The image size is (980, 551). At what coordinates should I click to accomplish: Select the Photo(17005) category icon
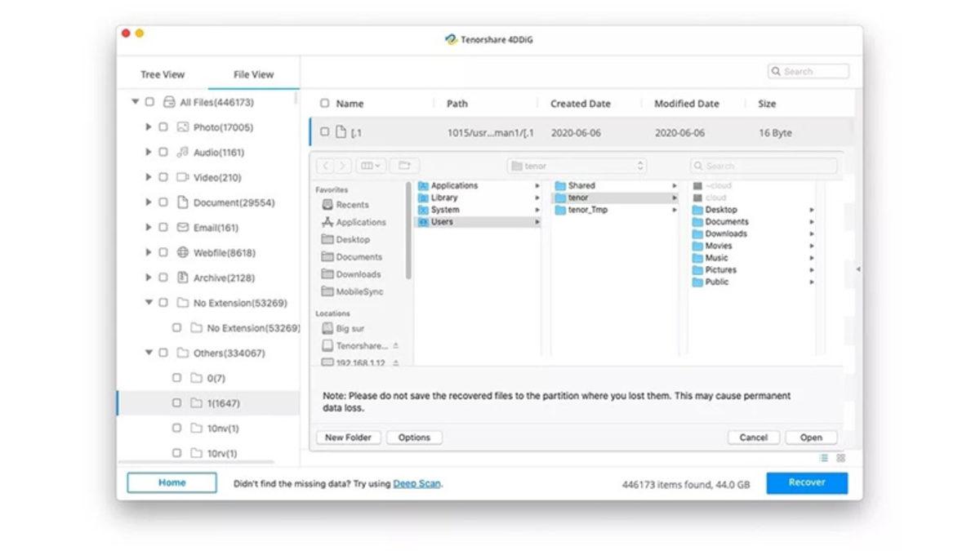tap(184, 127)
